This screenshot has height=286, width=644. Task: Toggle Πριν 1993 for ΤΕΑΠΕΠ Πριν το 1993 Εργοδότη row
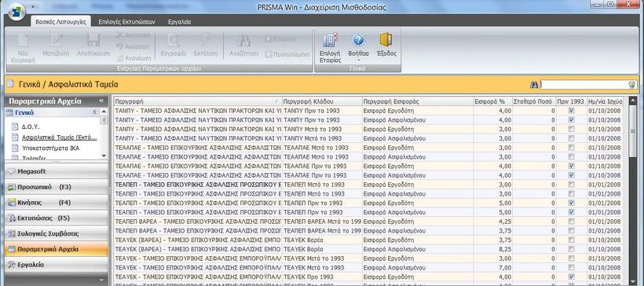coord(571,203)
